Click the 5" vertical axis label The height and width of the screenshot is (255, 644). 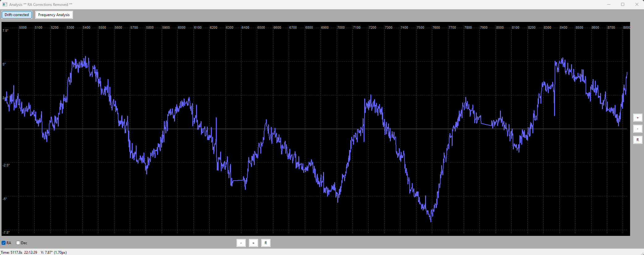[4, 64]
